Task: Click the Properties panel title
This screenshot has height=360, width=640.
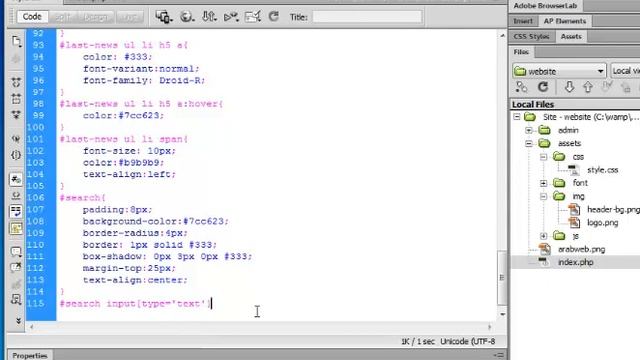Action: (30, 356)
